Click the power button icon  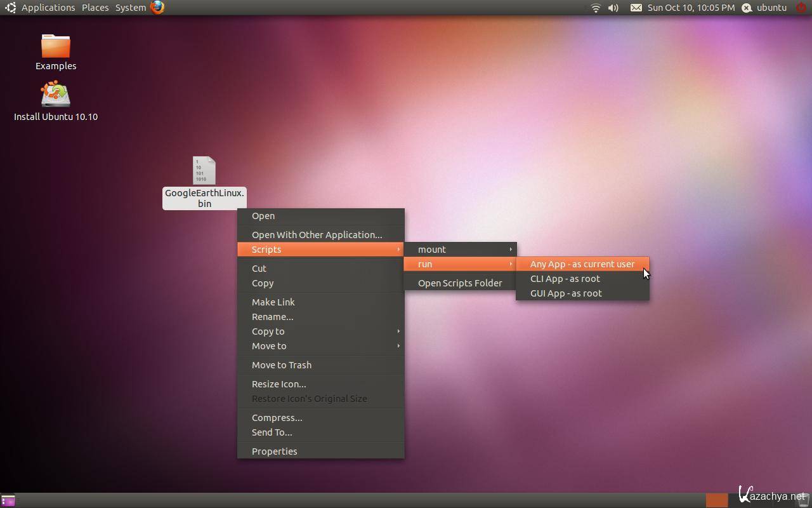tap(801, 8)
